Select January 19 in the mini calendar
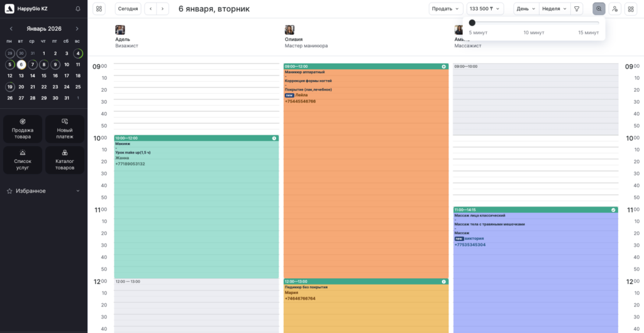 (10, 87)
